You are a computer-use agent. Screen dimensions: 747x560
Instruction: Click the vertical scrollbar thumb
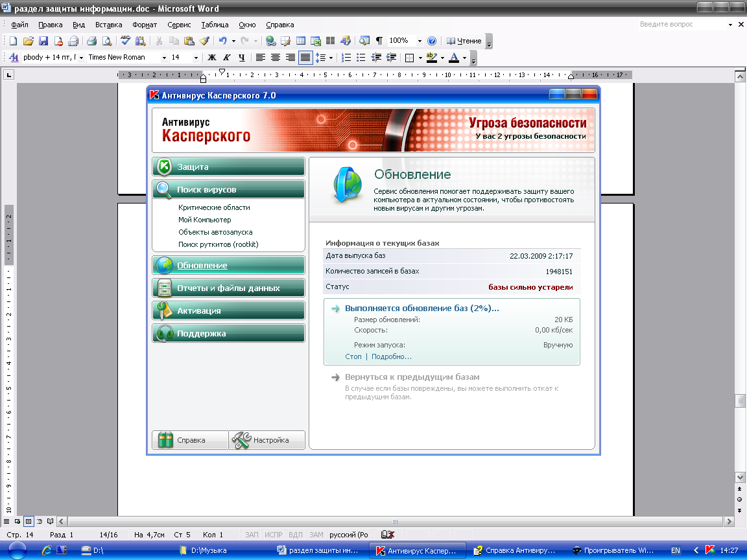740,401
